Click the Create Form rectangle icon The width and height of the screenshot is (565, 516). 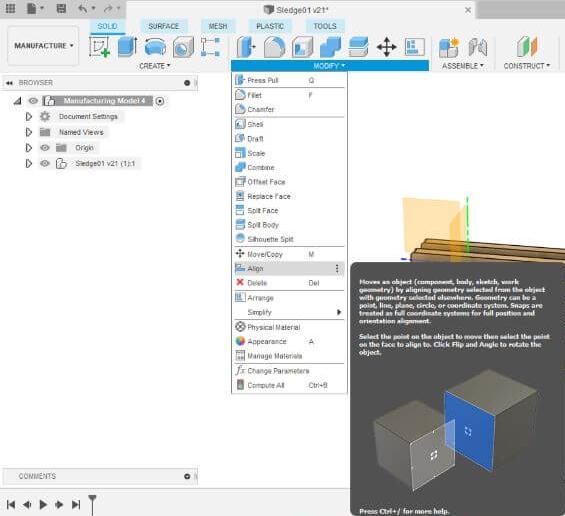pos(210,47)
